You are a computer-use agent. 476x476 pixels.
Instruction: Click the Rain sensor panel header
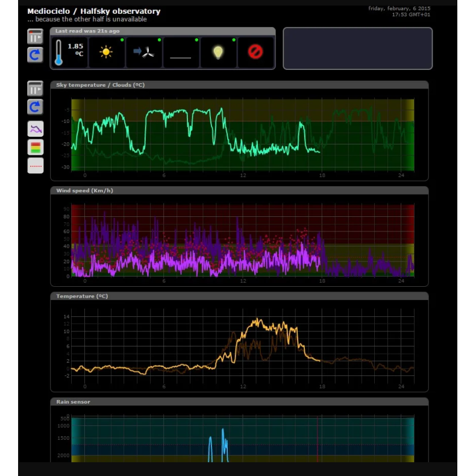(x=239, y=401)
